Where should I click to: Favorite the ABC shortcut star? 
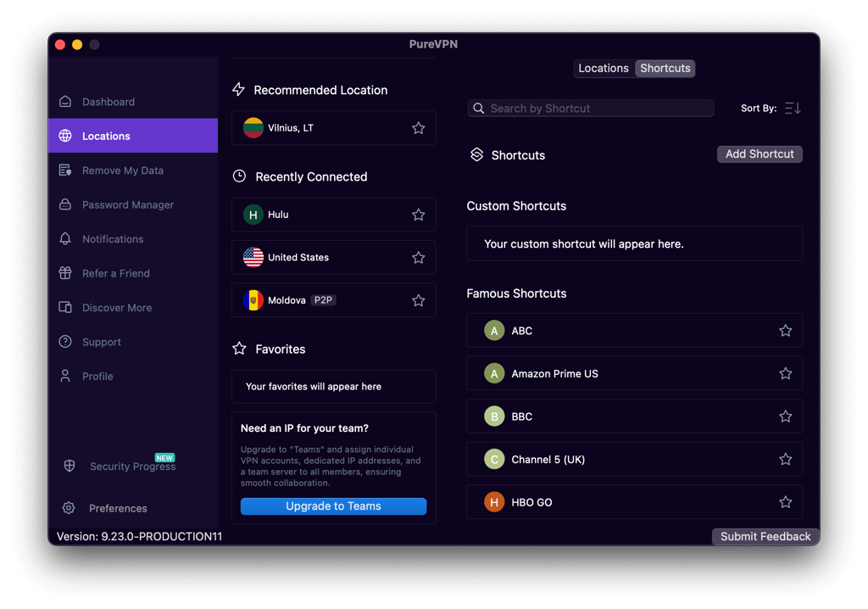(786, 331)
